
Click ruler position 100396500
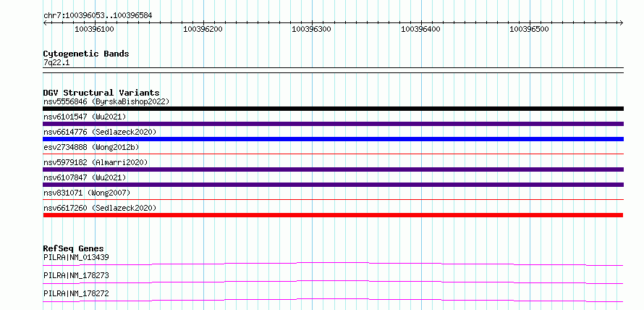click(529, 29)
